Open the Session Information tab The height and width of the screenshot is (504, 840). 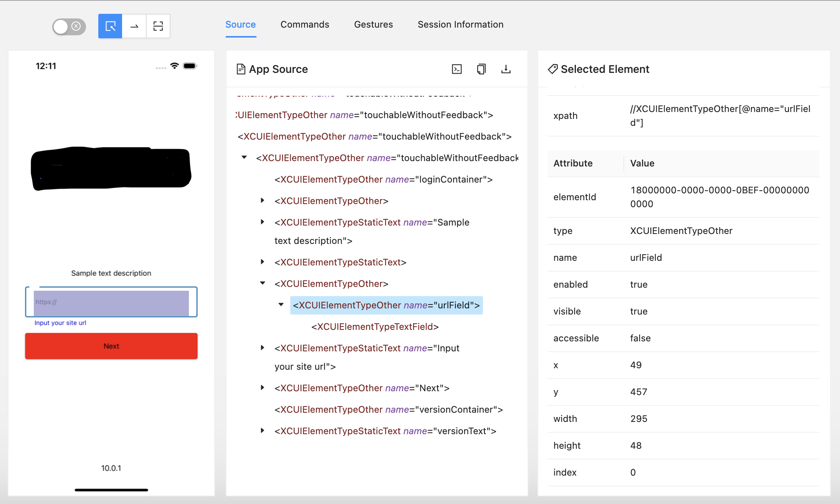coord(460,24)
